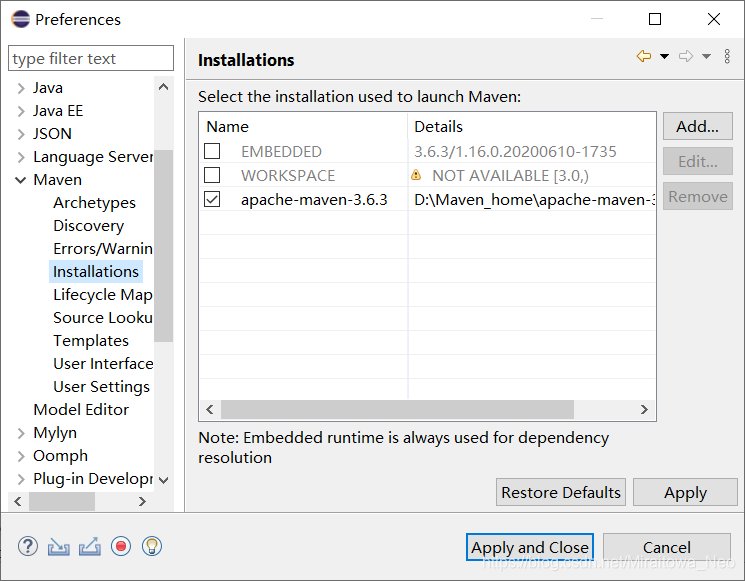Close the Preferences dialog
Image resolution: width=745 pixels, height=581 pixels.
[714, 19]
